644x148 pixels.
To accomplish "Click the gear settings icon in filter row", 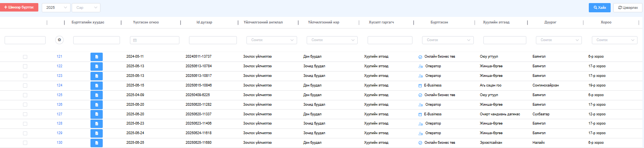I will (x=59, y=40).
